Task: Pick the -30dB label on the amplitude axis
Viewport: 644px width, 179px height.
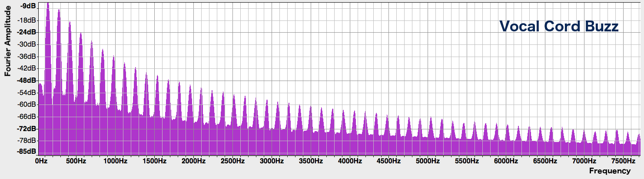Action: tap(27, 44)
